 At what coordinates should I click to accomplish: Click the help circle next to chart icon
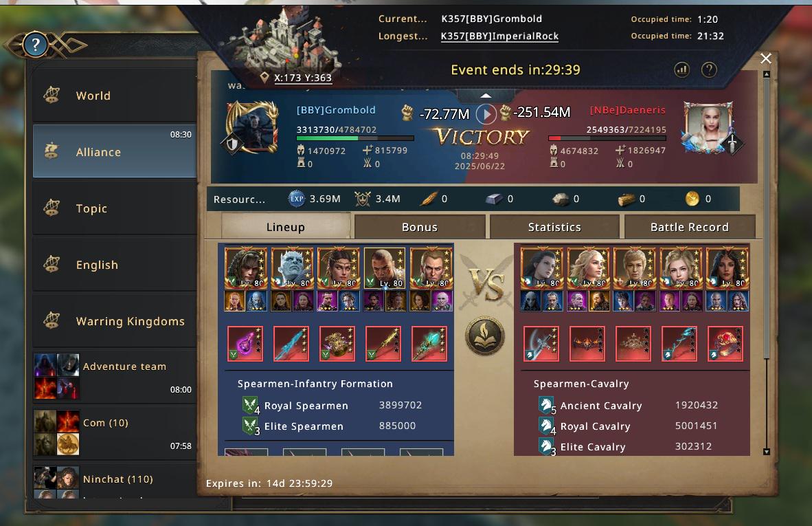pyautogui.click(x=709, y=69)
